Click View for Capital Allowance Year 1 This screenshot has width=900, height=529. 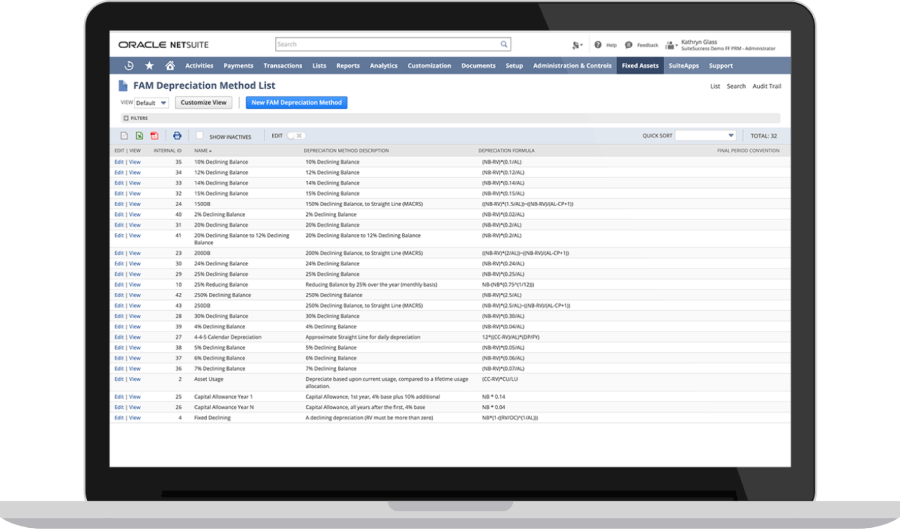pos(134,396)
